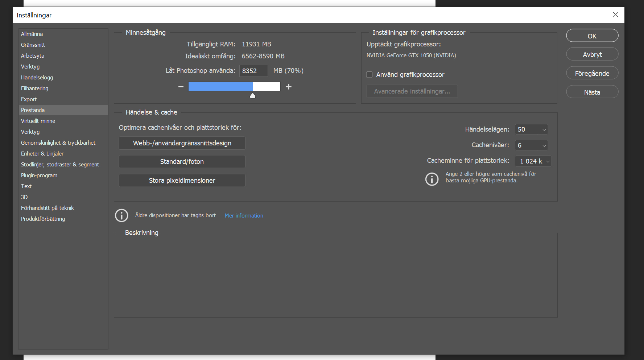The height and width of the screenshot is (360, 644).
Task: Follow the Mer information link
Action: point(244,215)
